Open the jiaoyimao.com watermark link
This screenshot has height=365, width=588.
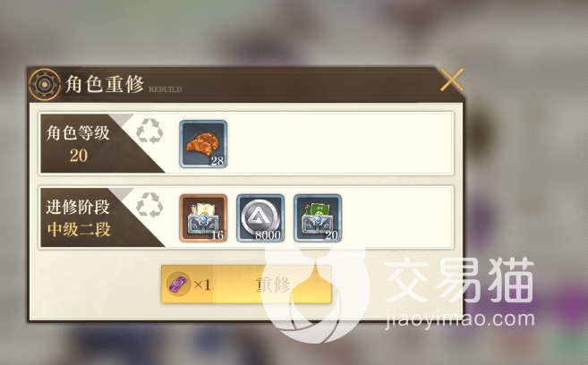click(x=460, y=318)
